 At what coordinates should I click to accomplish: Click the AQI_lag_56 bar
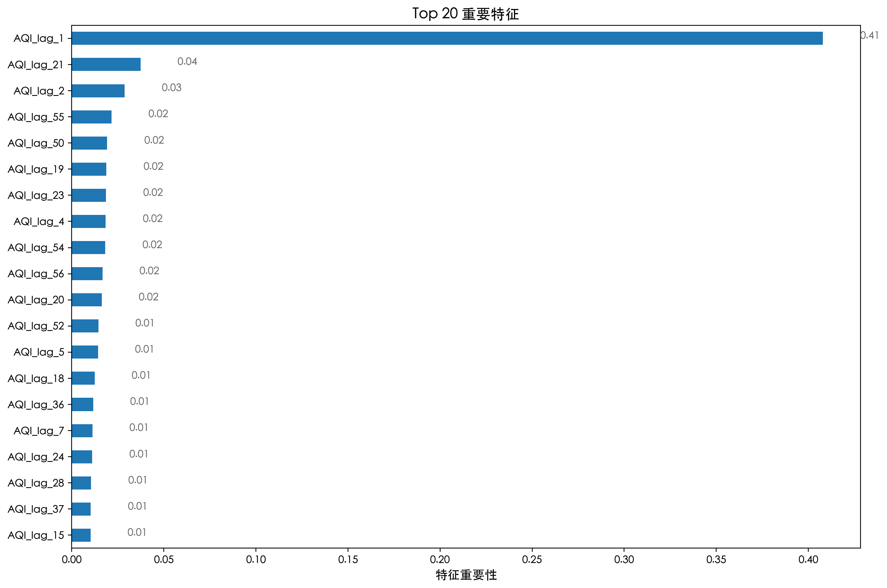87,274
